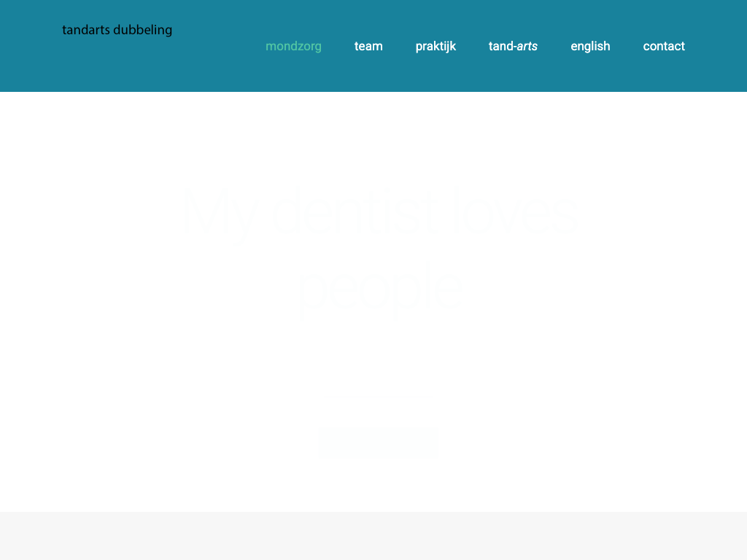Click the word 'dentist' in the hero heading

tap(358, 211)
